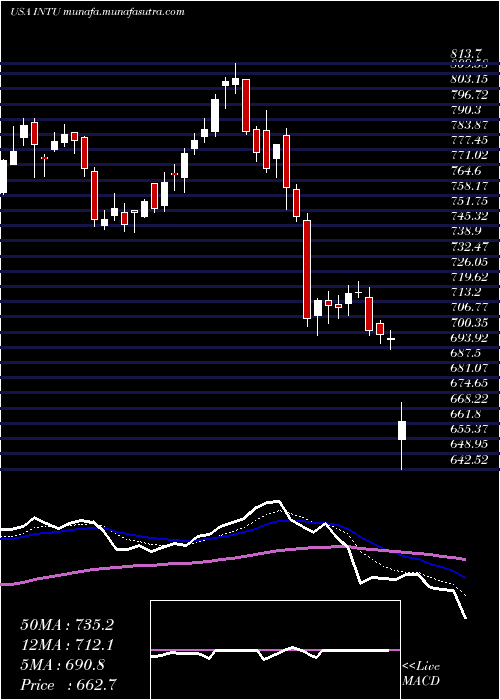Select the 813.7 price axis label

(x=468, y=55)
